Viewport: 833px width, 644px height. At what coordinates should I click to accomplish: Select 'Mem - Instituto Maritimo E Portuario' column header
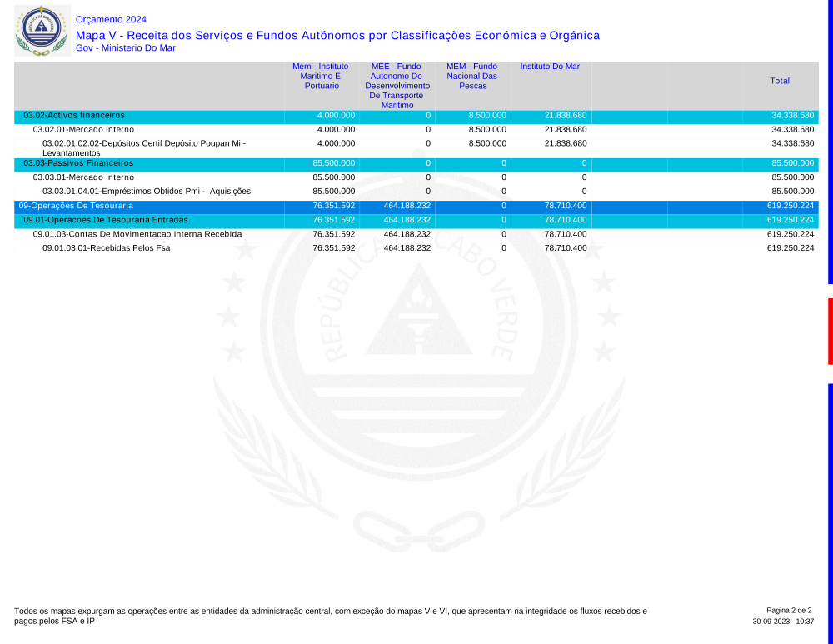point(321,76)
